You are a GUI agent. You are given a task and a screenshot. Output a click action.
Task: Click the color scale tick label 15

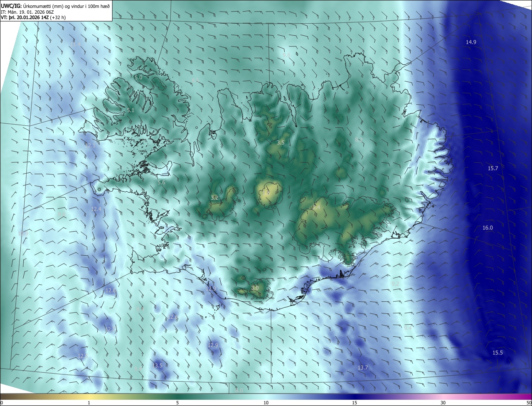point(355,403)
